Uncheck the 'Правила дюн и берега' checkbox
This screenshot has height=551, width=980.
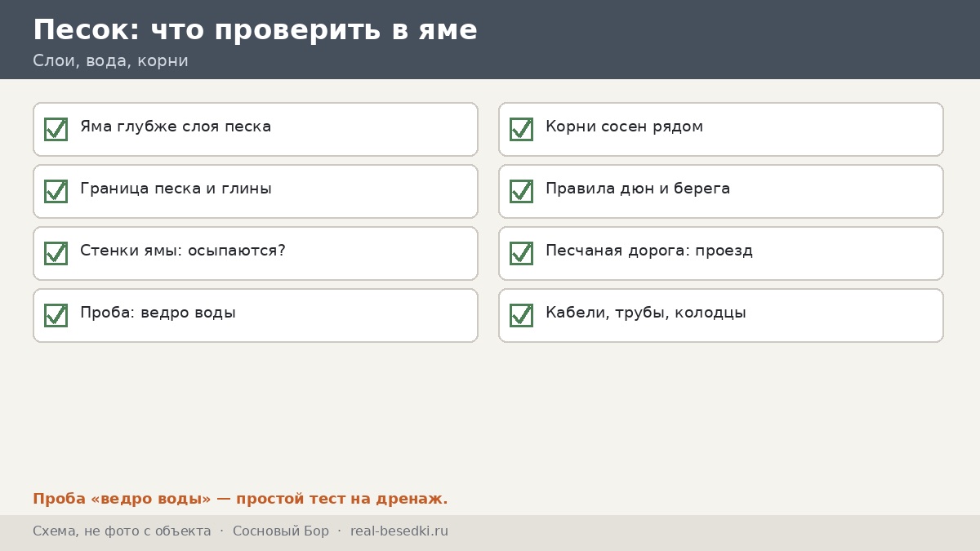coord(521,191)
